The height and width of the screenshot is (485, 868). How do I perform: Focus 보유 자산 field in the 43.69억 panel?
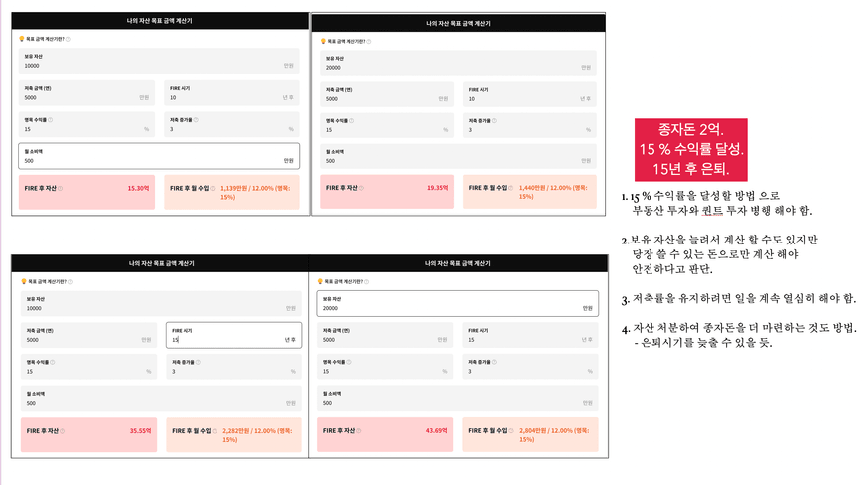click(458, 304)
